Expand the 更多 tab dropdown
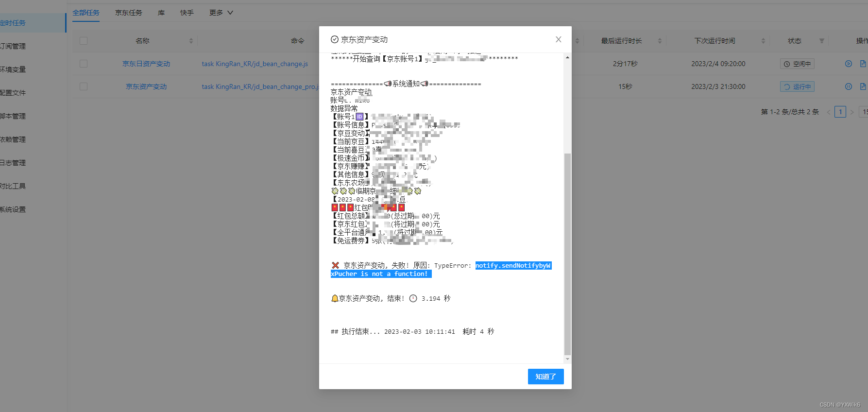868x412 pixels. tap(221, 13)
